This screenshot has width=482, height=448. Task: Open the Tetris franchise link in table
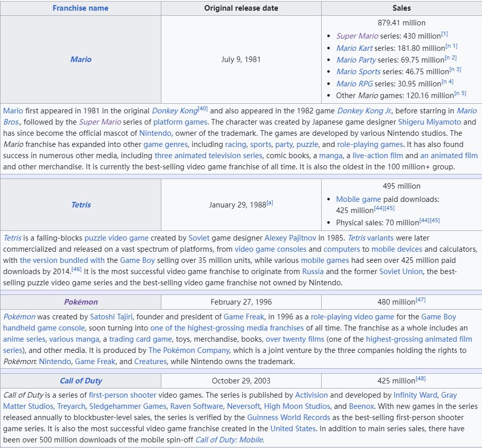click(x=81, y=205)
